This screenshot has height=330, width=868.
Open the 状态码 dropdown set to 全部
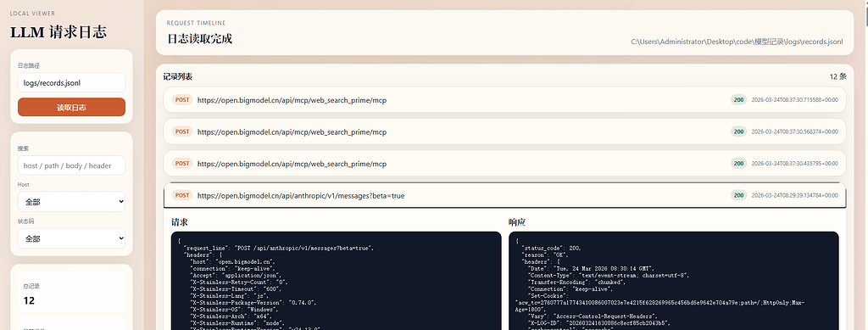click(x=71, y=238)
